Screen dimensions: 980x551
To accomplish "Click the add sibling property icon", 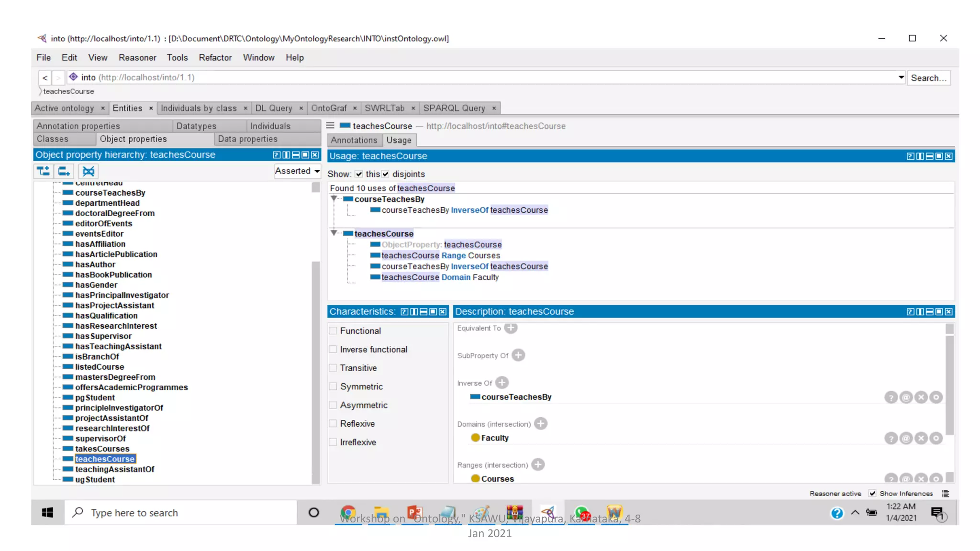I will click(64, 171).
